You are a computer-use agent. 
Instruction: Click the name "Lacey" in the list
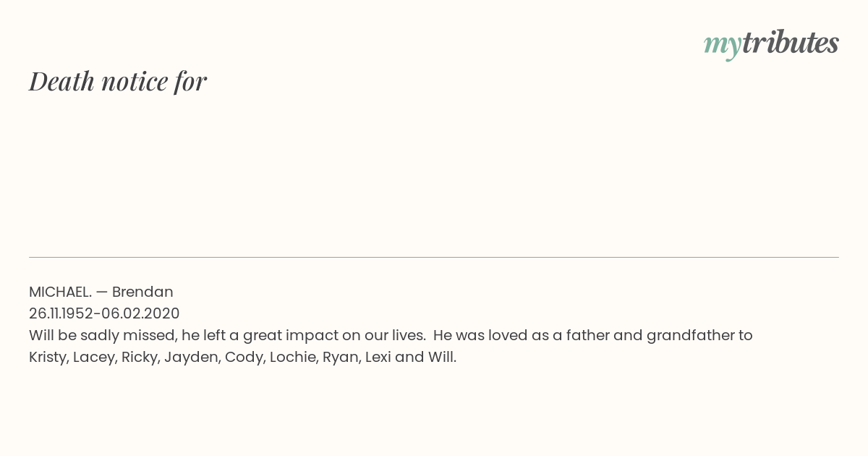pyautogui.click(x=93, y=357)
